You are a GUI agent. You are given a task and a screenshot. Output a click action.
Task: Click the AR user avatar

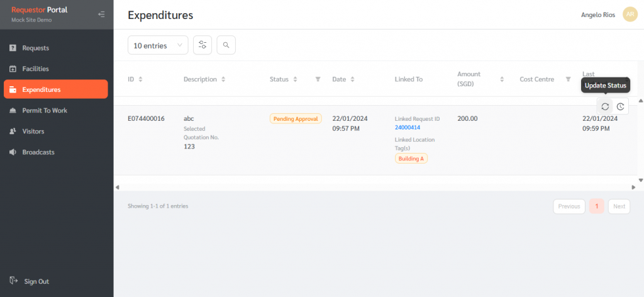[x=630, y=15]
